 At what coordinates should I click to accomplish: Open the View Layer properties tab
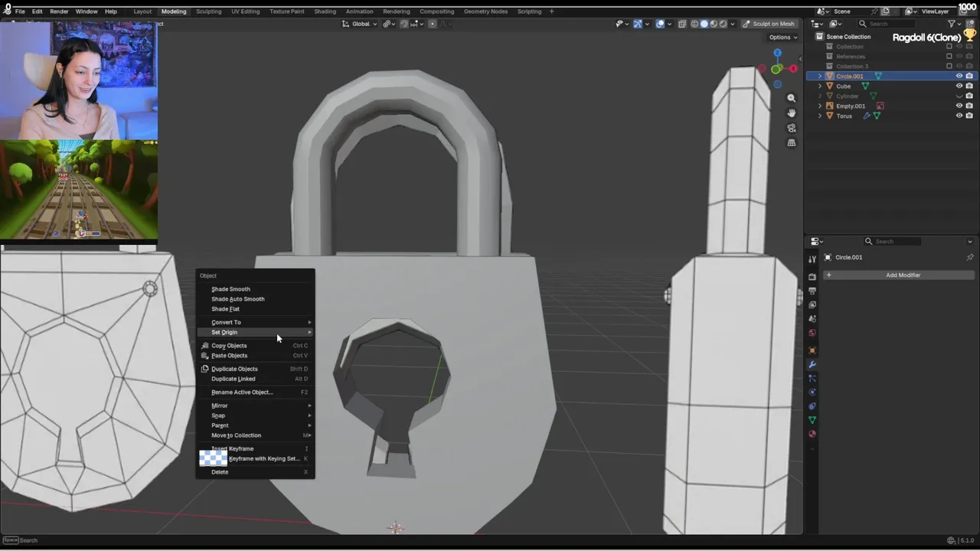pos(812,304)
